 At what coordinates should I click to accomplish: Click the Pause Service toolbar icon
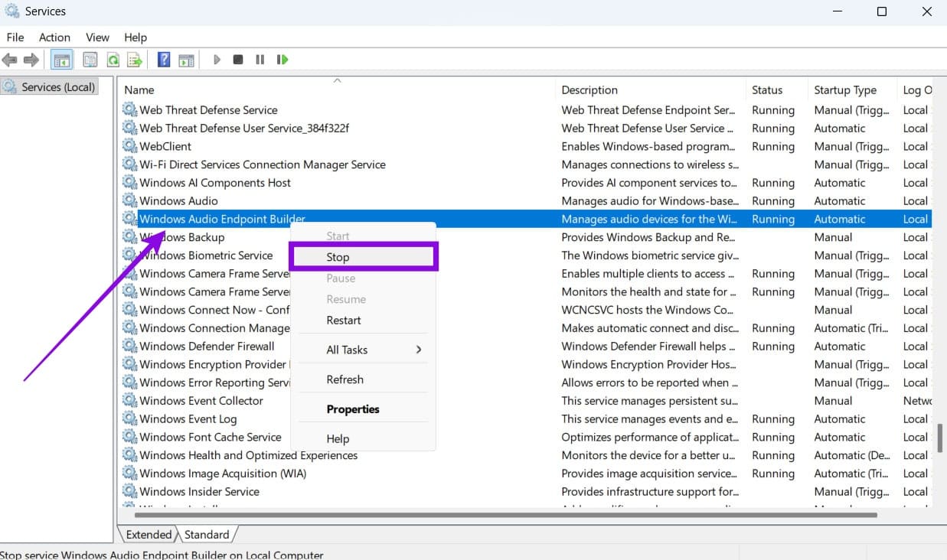(260, 60)
